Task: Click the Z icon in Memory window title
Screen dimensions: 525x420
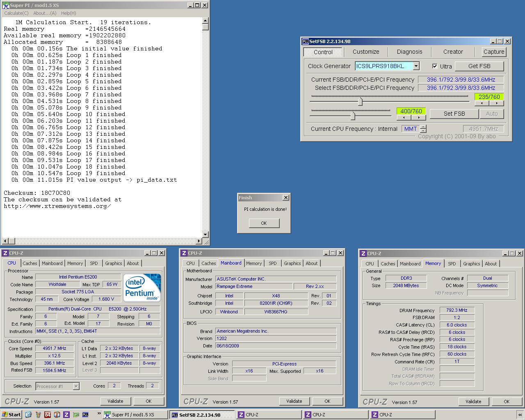Action: (363, 253)
